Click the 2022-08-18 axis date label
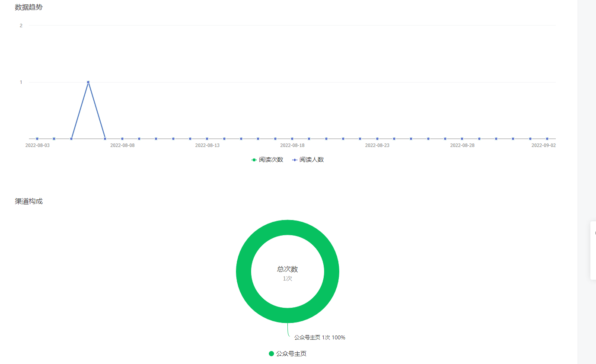Image resolution: width=596 pixels, height=364 pixels. pos(292,145)
